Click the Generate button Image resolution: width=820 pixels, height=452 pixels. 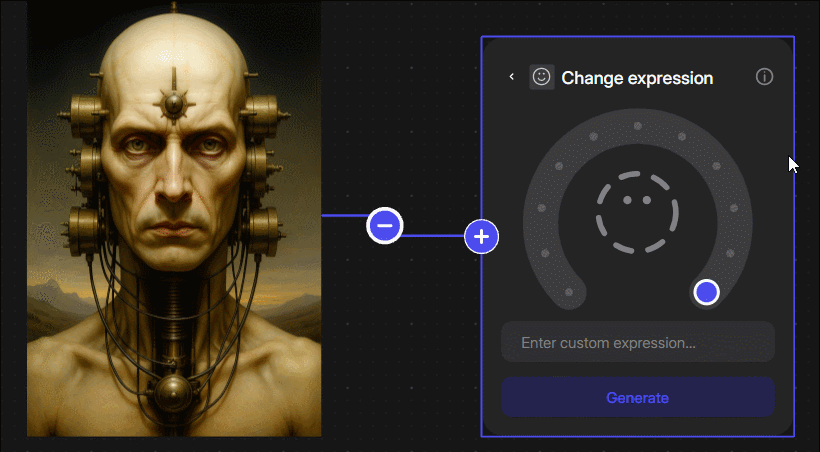pos(637,398)
